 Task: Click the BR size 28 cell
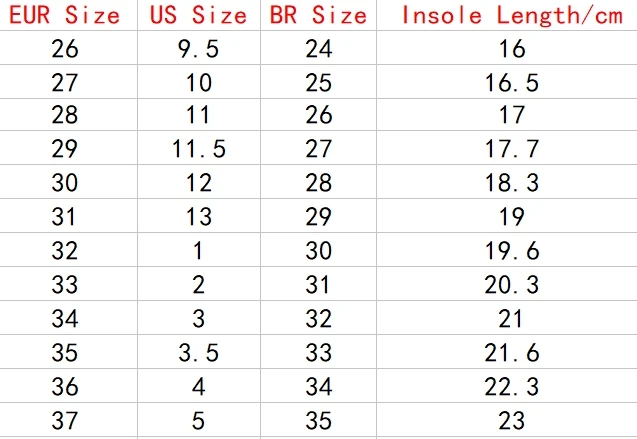[318, 182]
